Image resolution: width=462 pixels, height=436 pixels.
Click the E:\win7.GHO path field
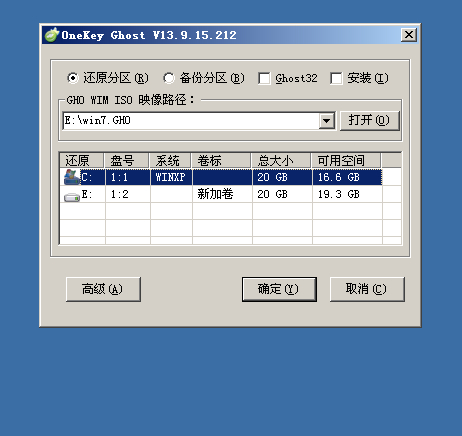[x=191, y=120]
